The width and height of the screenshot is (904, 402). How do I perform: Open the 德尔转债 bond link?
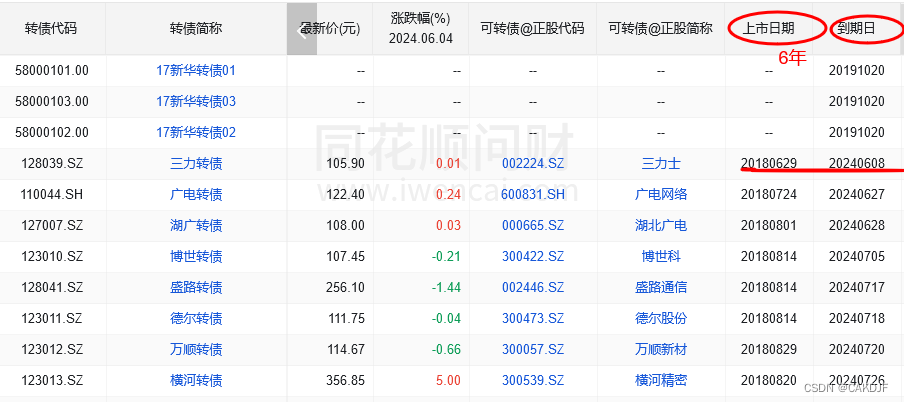point(196,318)
